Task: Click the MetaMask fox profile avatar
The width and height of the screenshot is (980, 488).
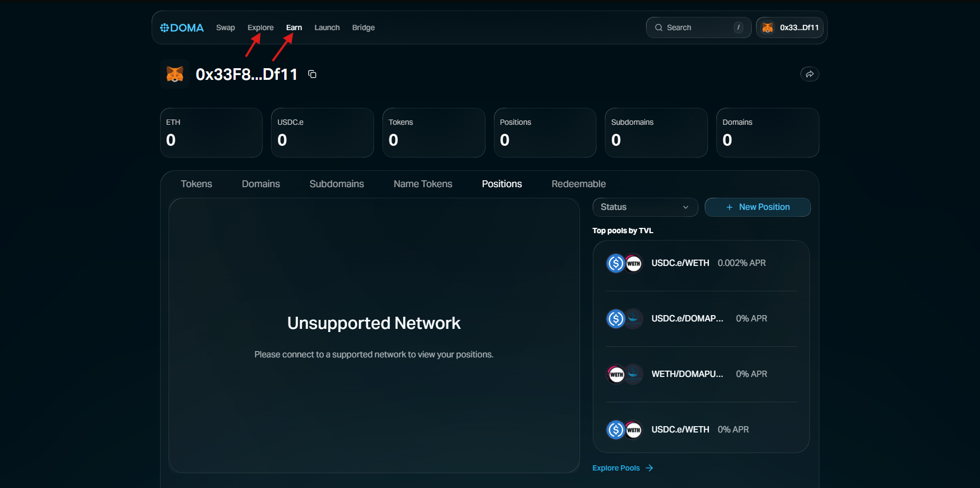Action: 175,74
